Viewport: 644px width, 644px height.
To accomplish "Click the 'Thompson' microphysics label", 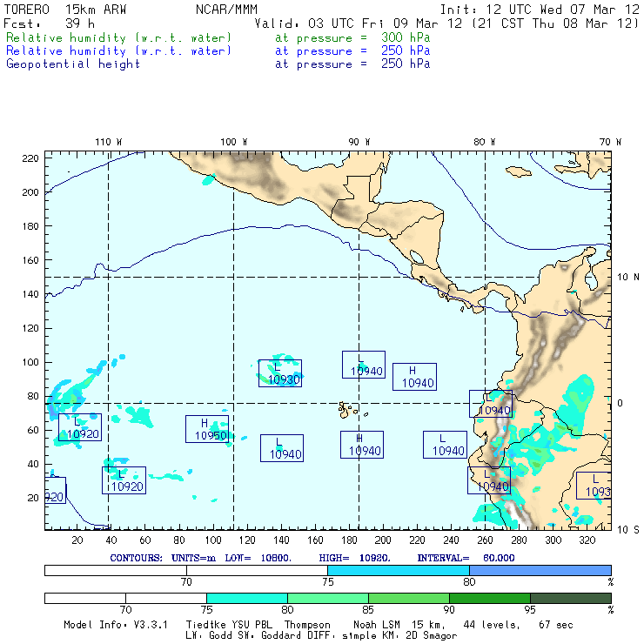I will point(307,625).
